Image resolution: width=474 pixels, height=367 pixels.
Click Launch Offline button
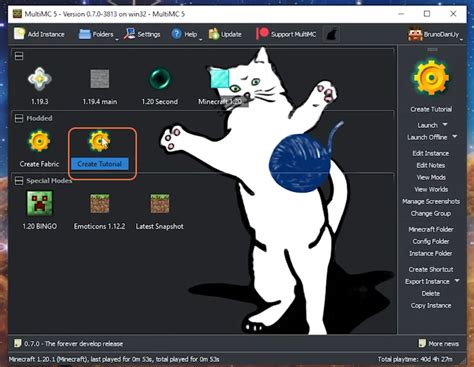[x=427, y=137]
